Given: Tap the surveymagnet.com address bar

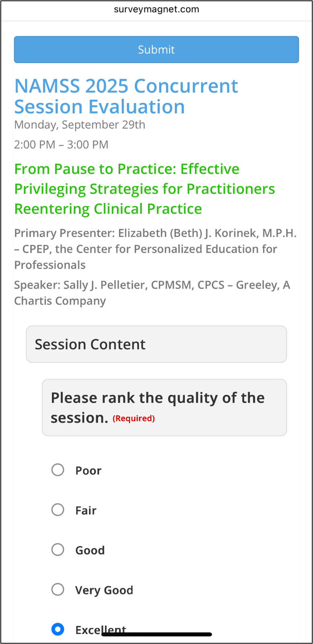Looking at the screenshot, I should pyautogui.click(x=156, y=10).
